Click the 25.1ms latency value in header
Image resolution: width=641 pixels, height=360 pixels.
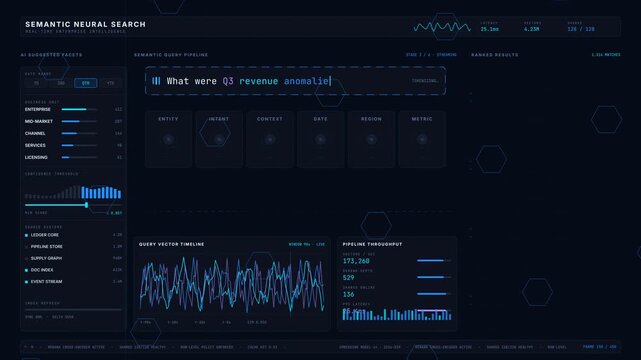coord(489,29)
